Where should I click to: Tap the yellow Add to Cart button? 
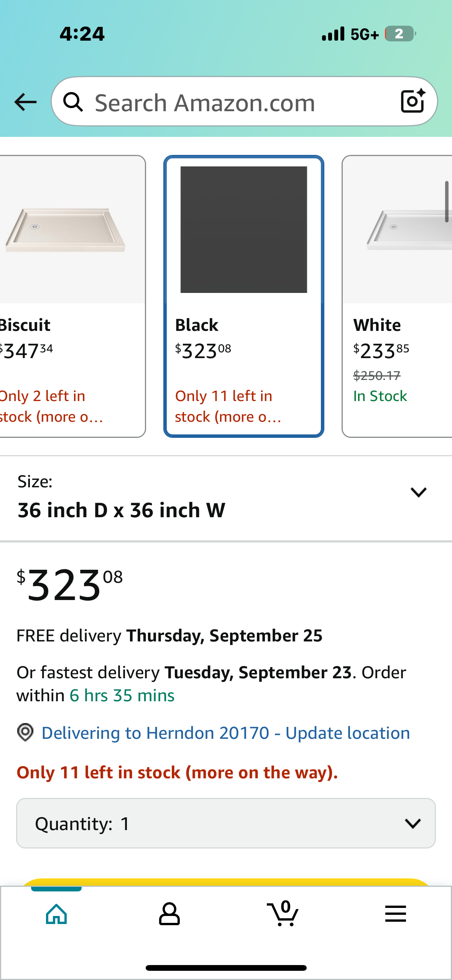click(226, 882)
